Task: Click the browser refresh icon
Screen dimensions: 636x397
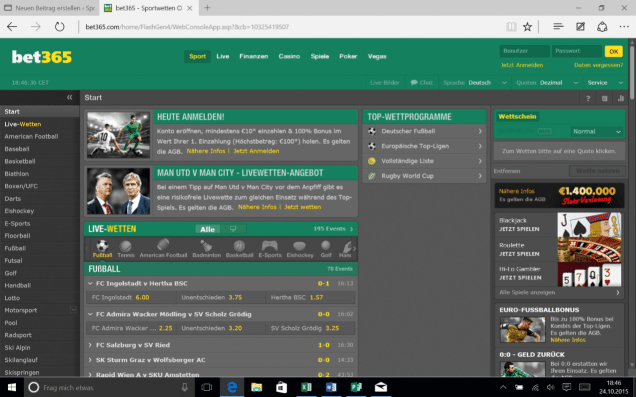Action: click(x=60, y=27)
